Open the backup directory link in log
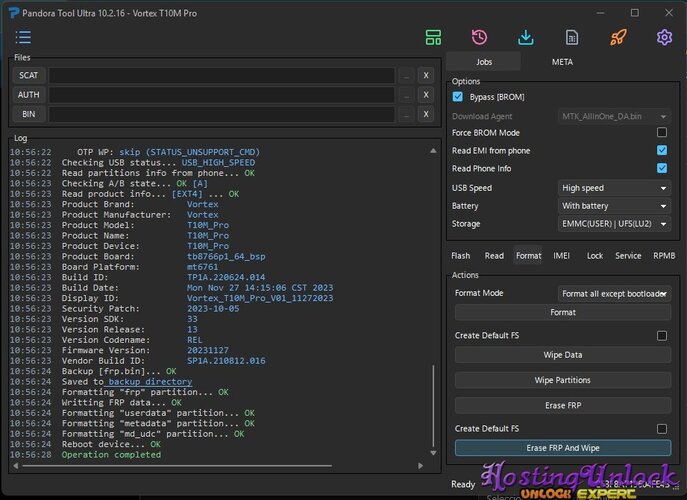687x500 pixels. point(150,382)
